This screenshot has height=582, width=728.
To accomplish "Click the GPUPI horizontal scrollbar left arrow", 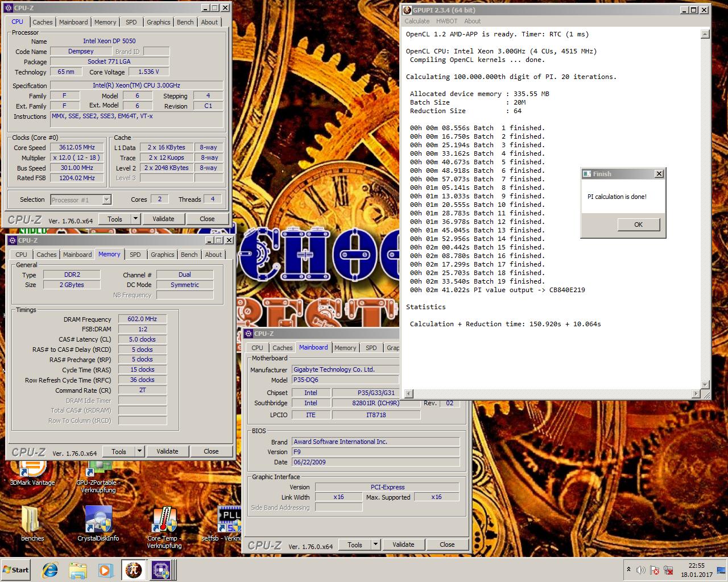I will tap(409, 393).
